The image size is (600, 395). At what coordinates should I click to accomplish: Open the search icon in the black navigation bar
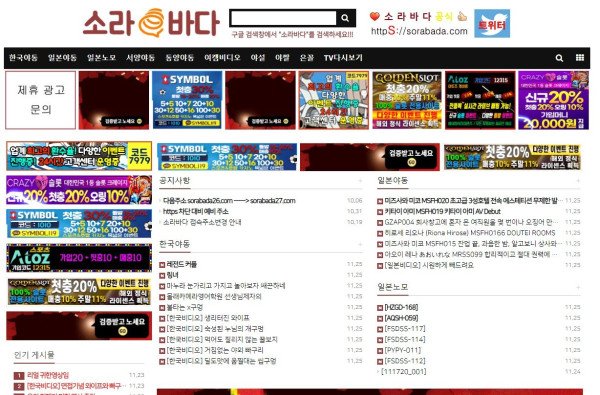click(559, 58)
